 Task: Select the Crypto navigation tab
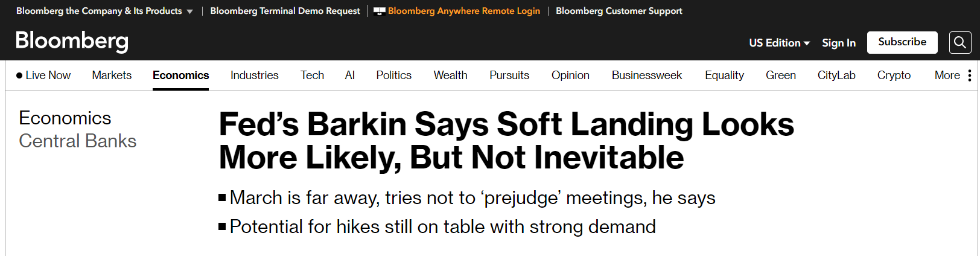pos(894,75)
